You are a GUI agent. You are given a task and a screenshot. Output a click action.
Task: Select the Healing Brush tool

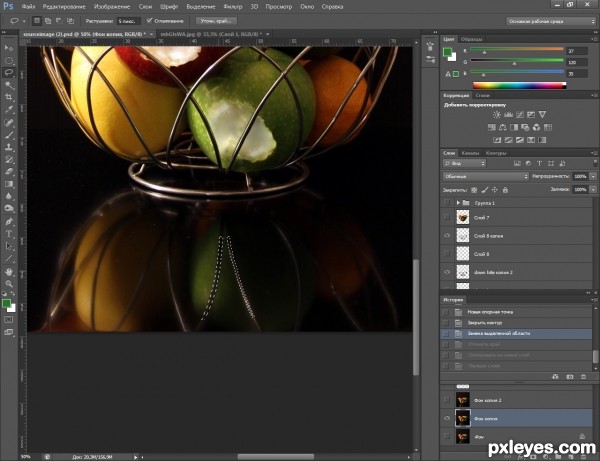(x=8, y=122)
